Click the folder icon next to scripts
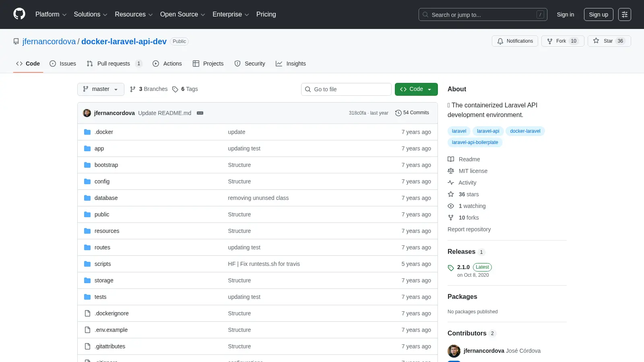 click(87, 264)
